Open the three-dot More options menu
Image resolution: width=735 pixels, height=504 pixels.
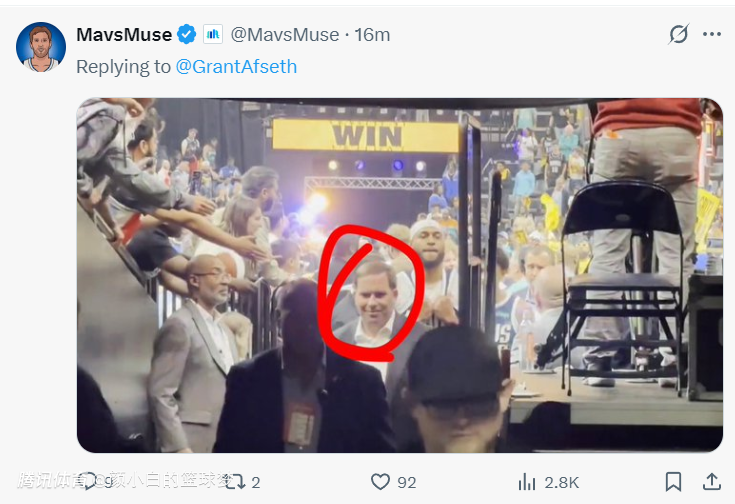click(x=711, y=35)
